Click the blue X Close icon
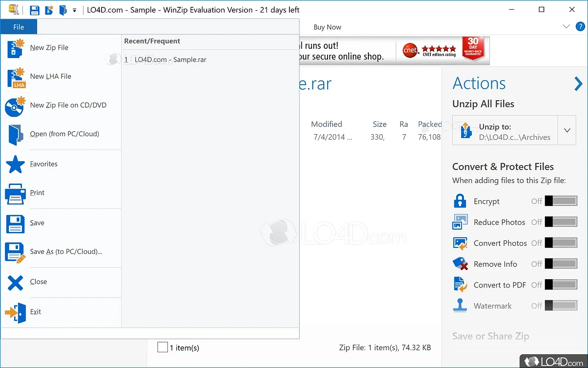 (x=15, y=282)
